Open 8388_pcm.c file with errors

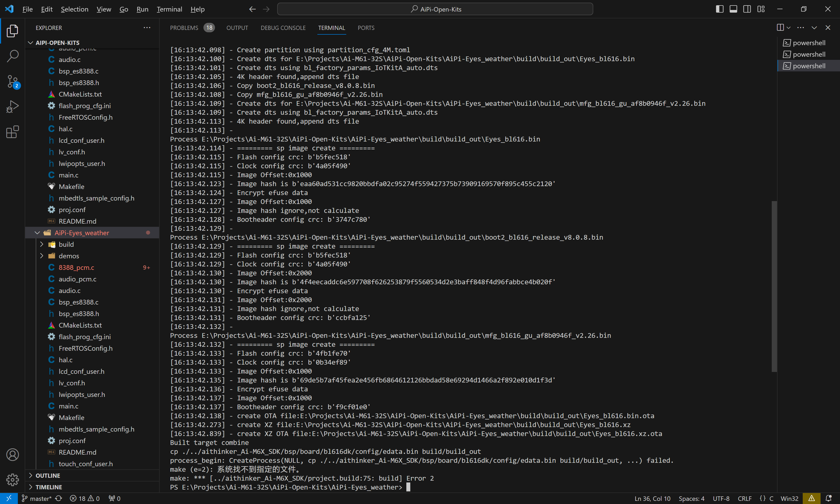pos(92,267)
